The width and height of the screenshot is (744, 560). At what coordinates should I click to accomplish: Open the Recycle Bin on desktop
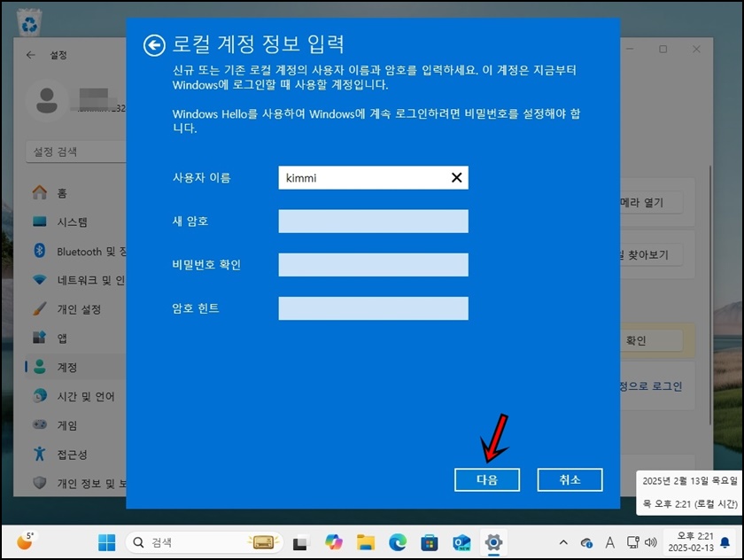point(29,23)
